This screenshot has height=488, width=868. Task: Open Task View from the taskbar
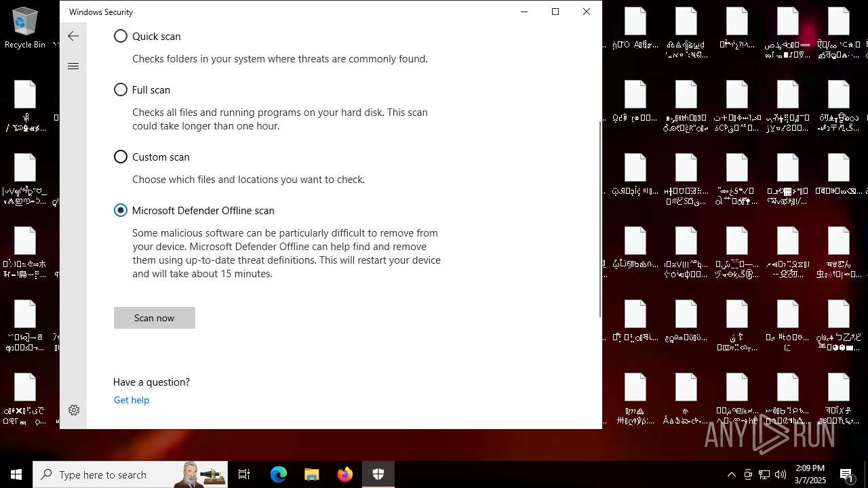click(x=244, y=474)
